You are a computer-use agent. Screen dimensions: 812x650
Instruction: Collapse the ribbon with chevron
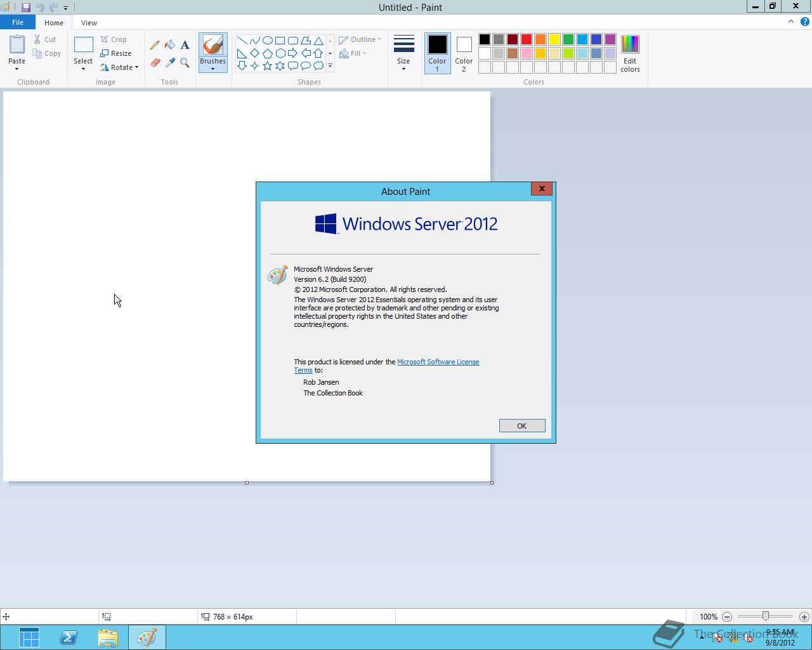[791, 22]
